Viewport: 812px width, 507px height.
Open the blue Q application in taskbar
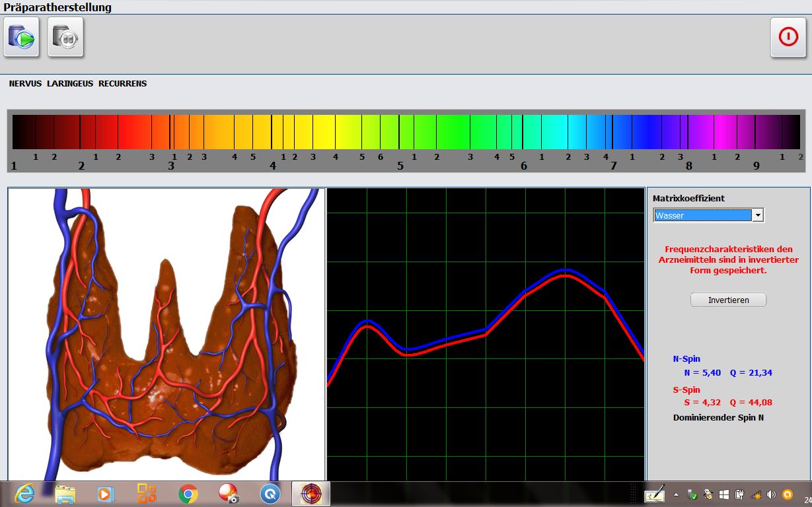[x=270, y=494]
